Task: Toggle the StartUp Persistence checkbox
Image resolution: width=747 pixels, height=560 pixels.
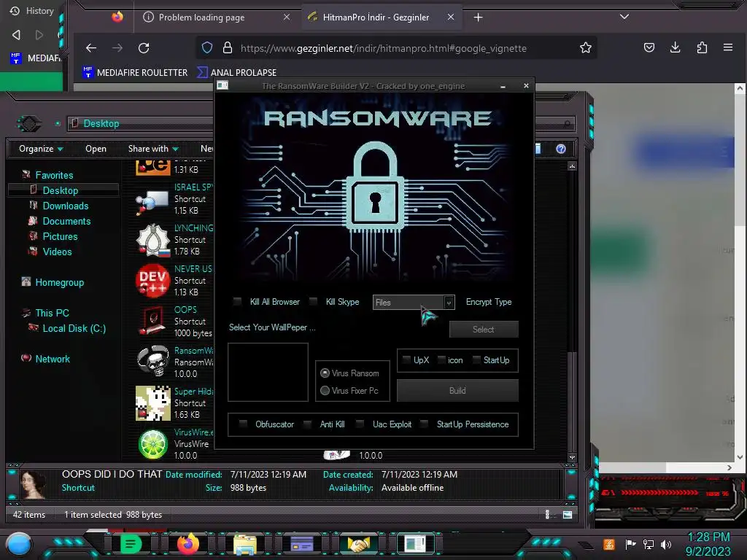Action: coord(424,424)
